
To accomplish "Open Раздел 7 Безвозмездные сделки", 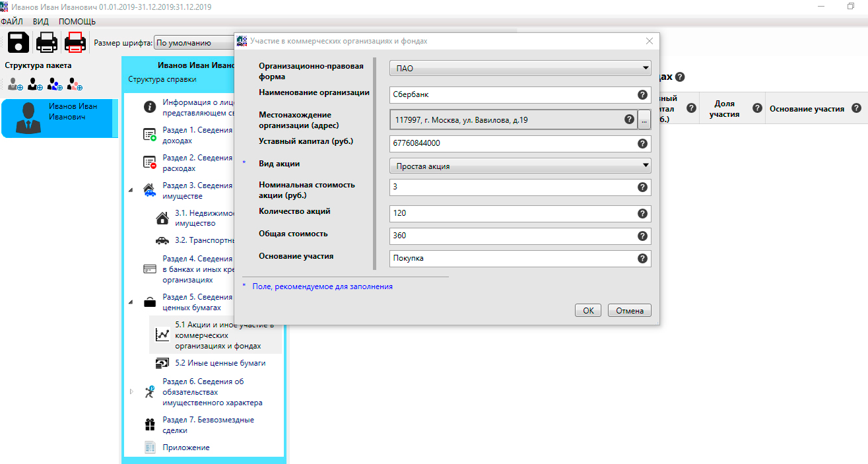I will pos(209,425).
